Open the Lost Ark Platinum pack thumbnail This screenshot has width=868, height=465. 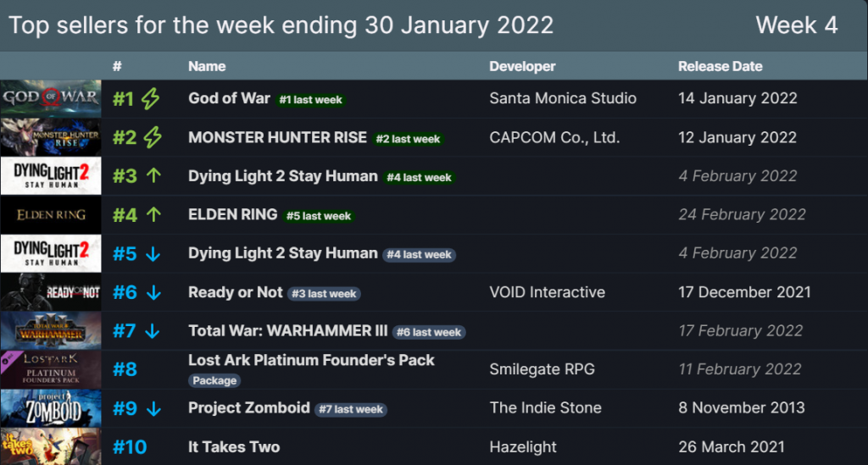51,369
